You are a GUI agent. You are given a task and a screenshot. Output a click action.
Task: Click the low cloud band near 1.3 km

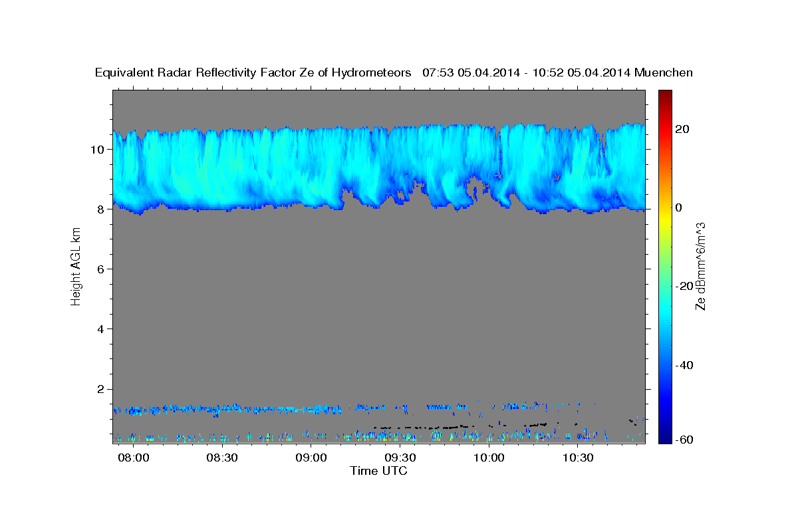click(x=226, y=408)
